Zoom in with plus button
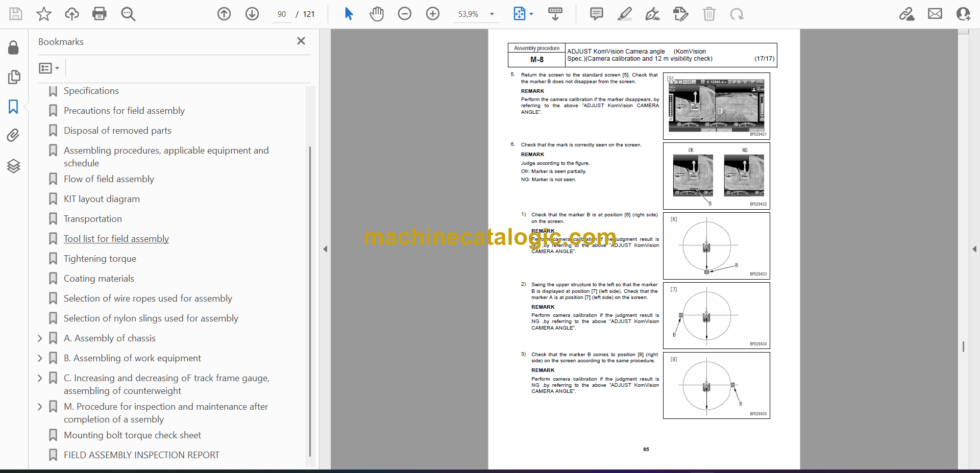This screenshot has height=473, width=980. (433, 14)
